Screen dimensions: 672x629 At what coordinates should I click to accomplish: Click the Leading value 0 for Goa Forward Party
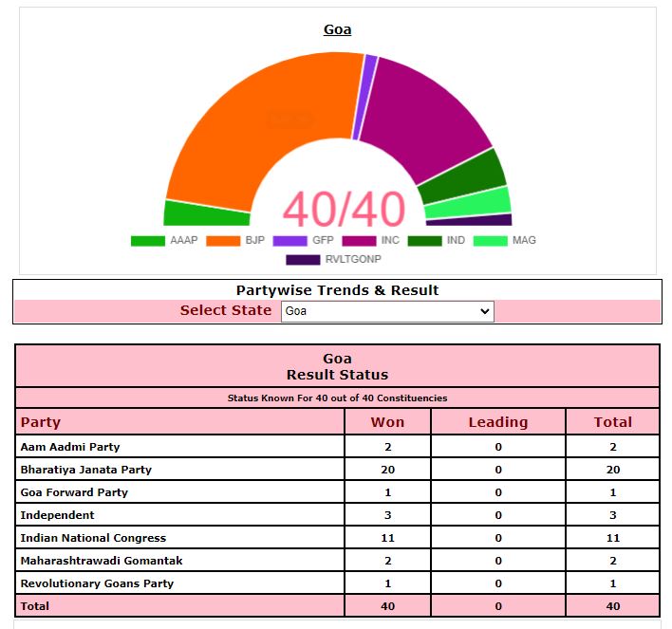click(x=498, y=492)
